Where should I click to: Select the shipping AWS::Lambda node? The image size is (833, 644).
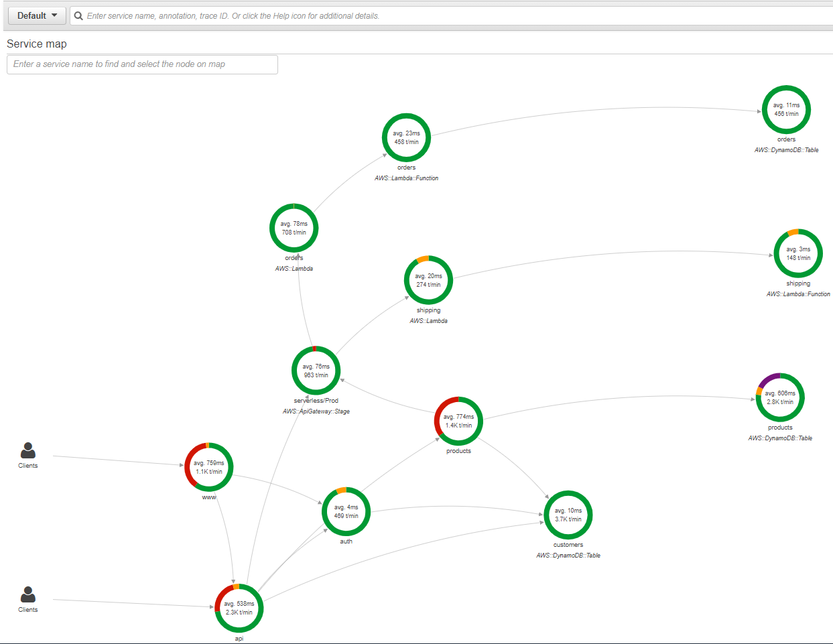pos(428,280)
